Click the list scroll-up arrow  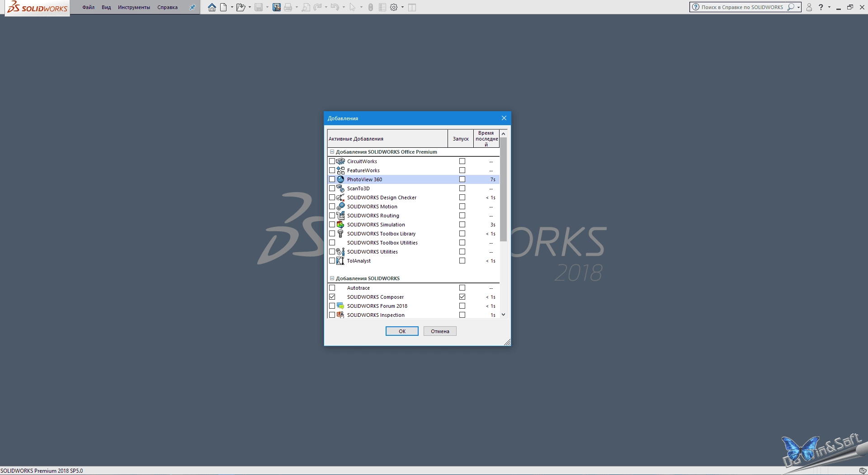[x=503, y=134]
